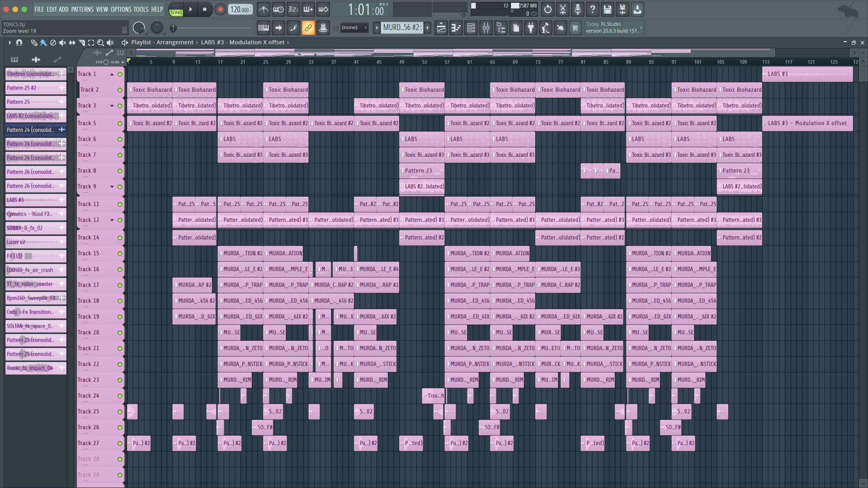Image resolution: width=868 pixels, height=488 pixels.
Task: Open the FILE menu
Action: coord(39,9)
